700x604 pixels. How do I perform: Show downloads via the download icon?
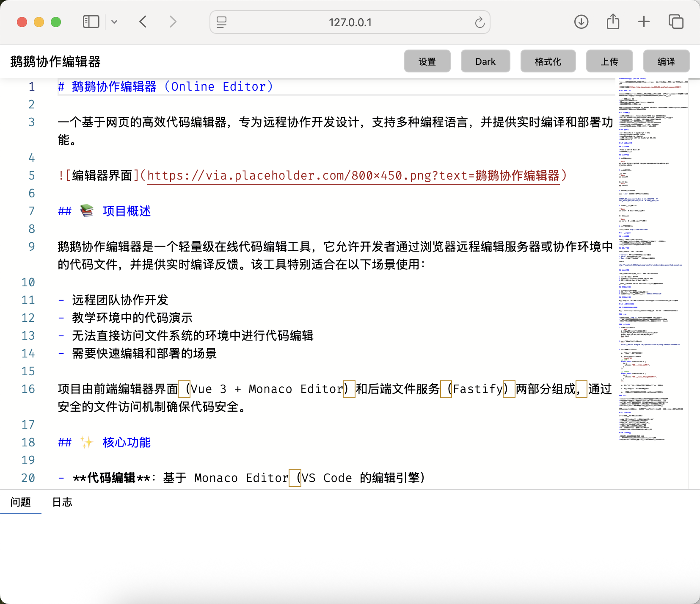pyautogui.click(x=581, y=22)
